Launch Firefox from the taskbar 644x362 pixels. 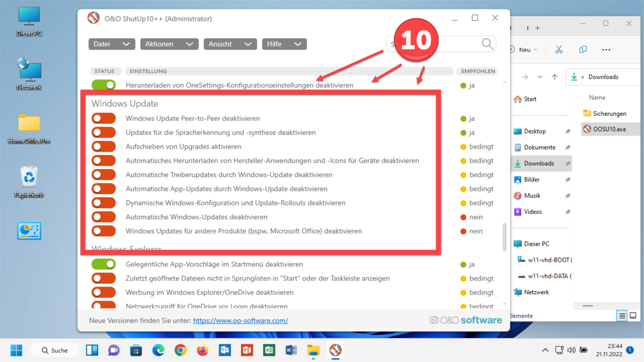pos(203,350)
